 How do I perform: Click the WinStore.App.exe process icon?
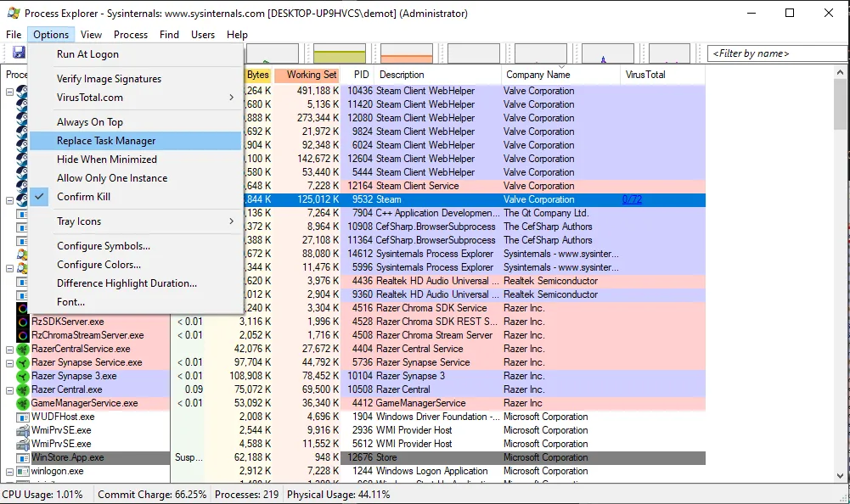pos(22,457)
